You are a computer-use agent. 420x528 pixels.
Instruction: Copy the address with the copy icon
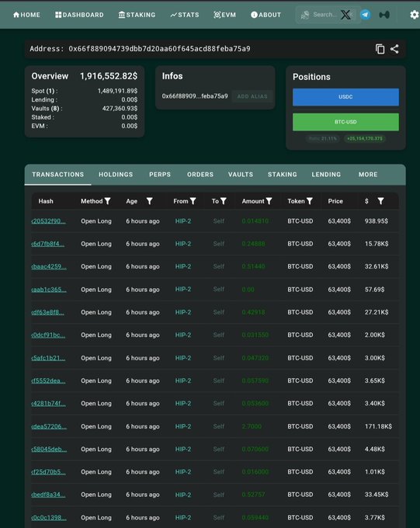click(x=380, y=49)
